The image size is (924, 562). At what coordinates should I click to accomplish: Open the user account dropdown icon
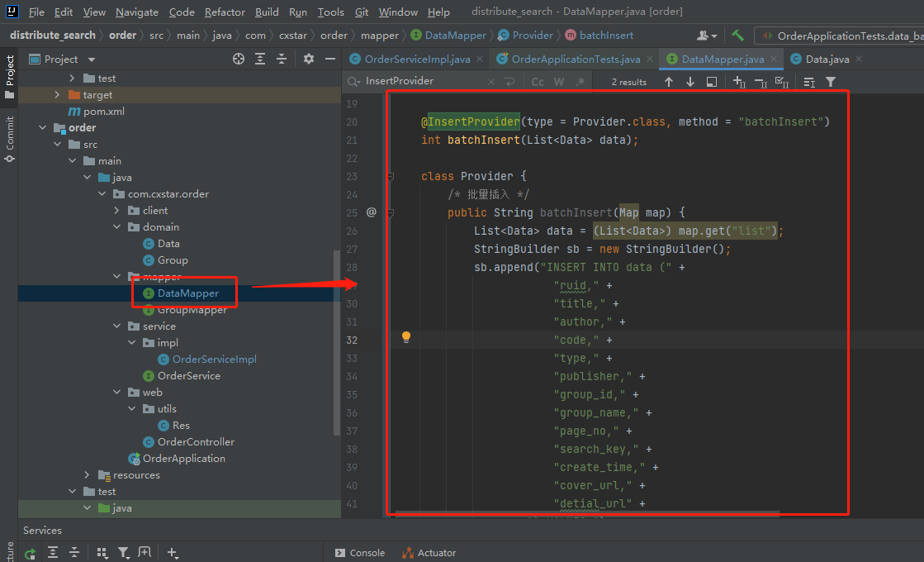point(707,36)
